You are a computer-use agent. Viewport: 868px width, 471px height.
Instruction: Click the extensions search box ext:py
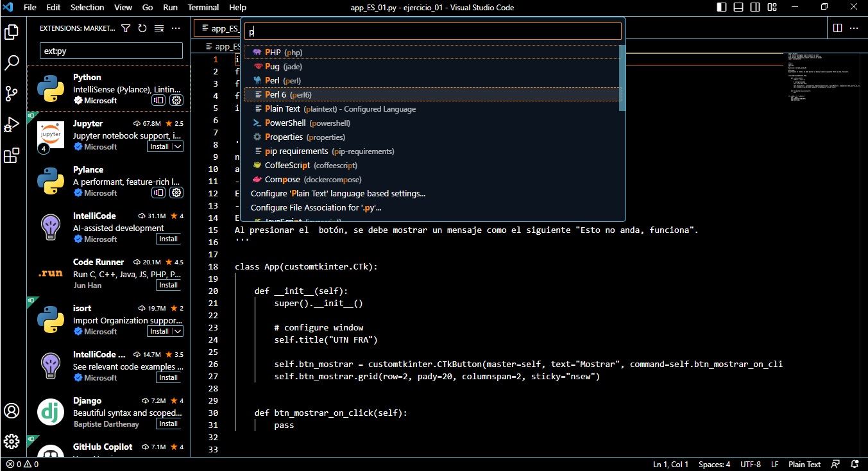click(112, 51)
